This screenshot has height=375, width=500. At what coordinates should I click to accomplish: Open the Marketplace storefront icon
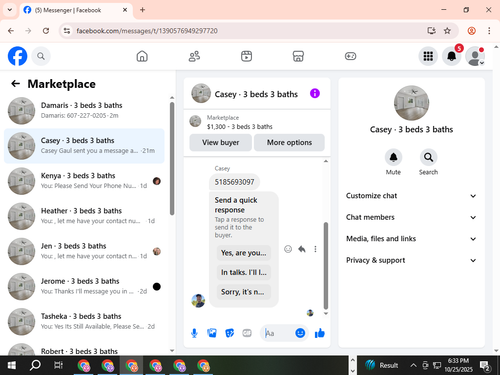[x=298, y=56]
